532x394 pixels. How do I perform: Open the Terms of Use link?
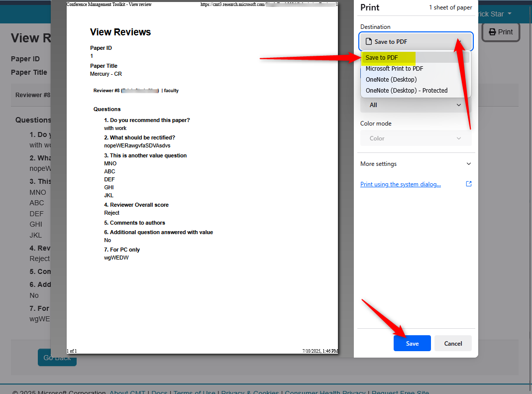194,392
